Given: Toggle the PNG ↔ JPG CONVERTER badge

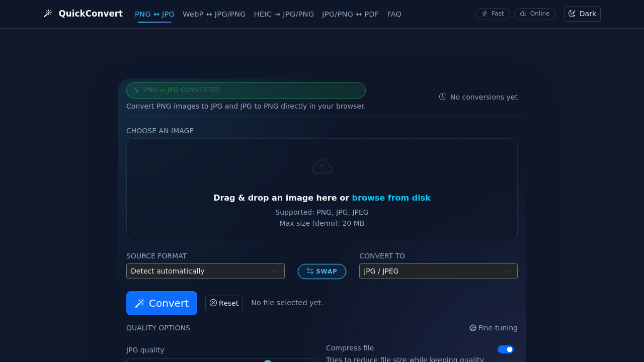Looking at the screenshot, I should pyautogui.click(x=246, y=90).
